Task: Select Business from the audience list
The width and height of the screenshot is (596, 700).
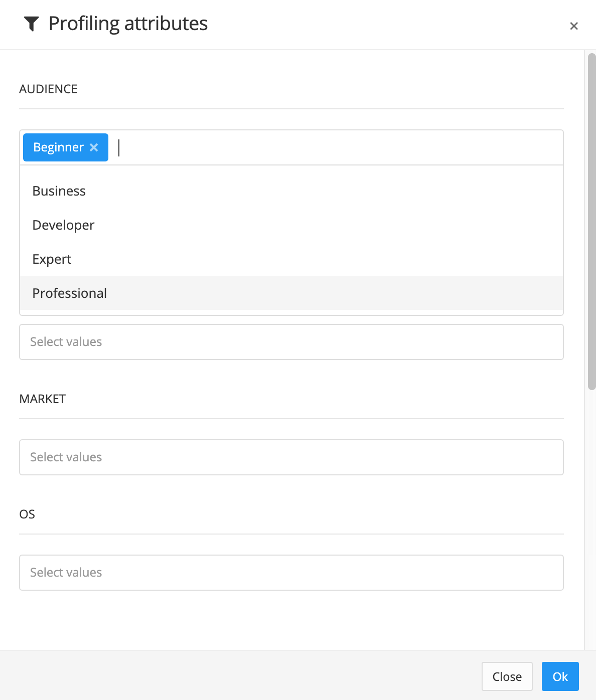Action: pos(59,191)
